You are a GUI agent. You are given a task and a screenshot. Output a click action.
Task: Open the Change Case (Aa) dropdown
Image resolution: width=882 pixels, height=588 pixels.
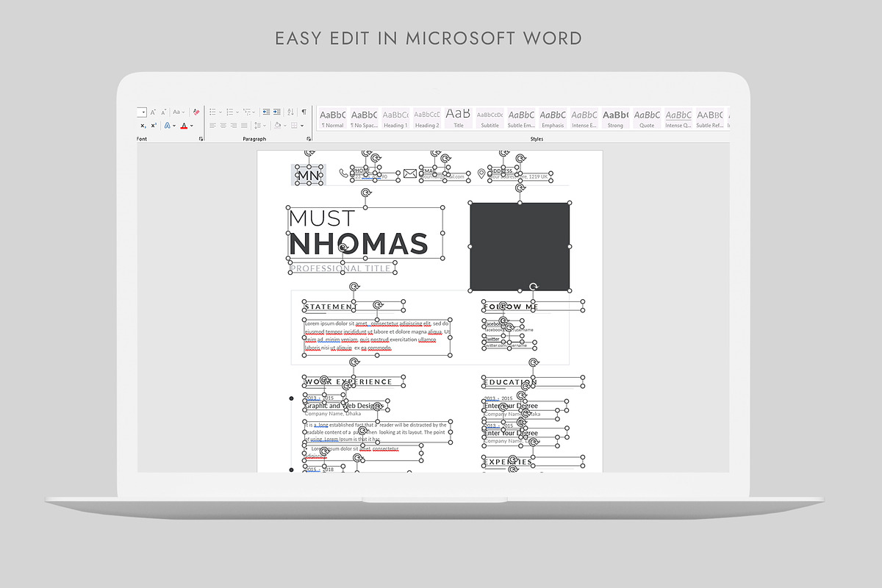(179, 112)
